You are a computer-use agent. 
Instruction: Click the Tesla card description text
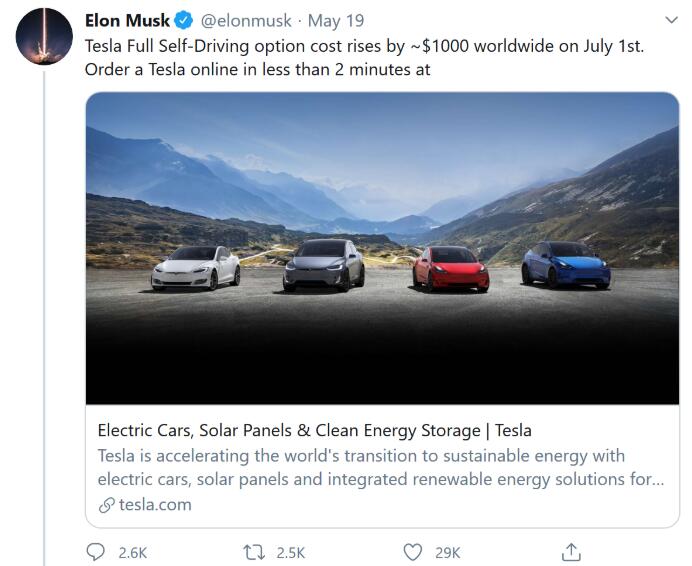tap(380, 467)
